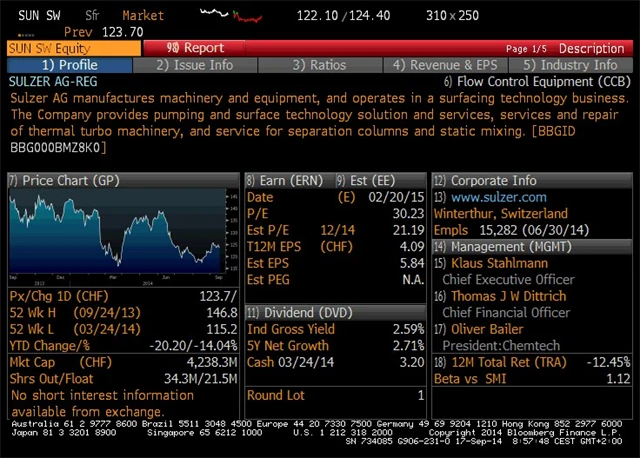This screenshot has height=458, width=640.
Task: Click the 52 Wk L value 115.2
Action: (222, 329)
